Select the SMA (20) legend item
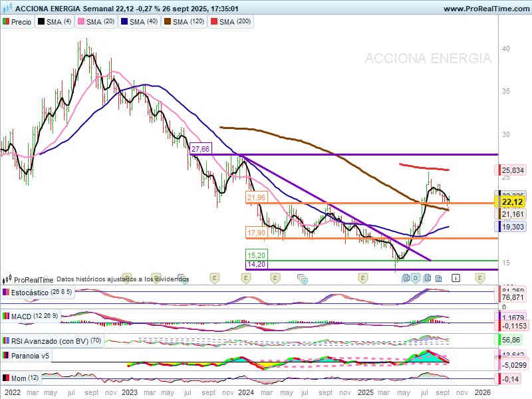Screen dimensions: 532x399 point(96,22)
